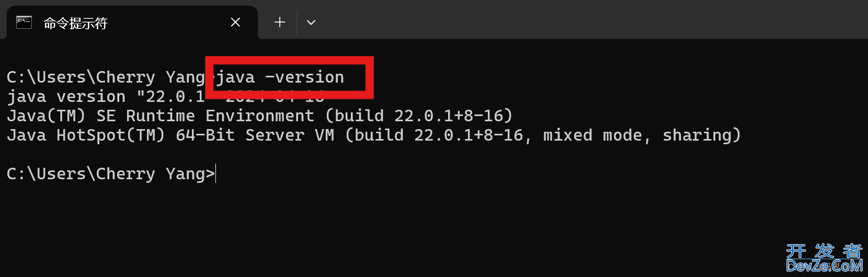Screen dimensions: 868x277
Task: Click the first C:\Users\Cherry Yang prompt
Action: tap(106, 77)
